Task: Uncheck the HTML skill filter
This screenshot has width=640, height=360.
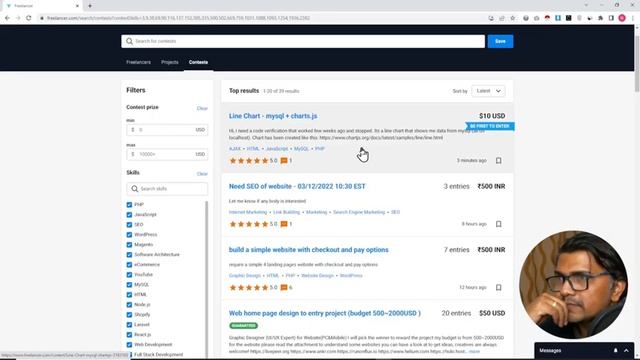Action: [x=129, y=295]
